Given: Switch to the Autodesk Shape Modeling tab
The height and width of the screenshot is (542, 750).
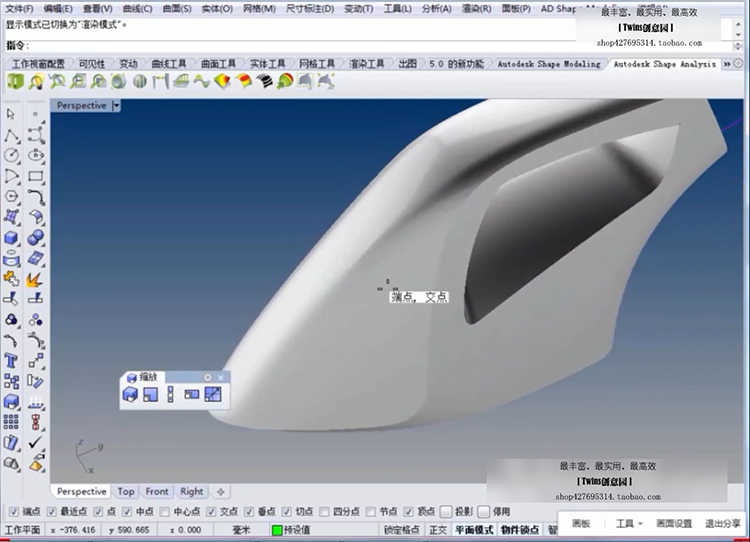Looking at the screenshot, I should point(549,64).
